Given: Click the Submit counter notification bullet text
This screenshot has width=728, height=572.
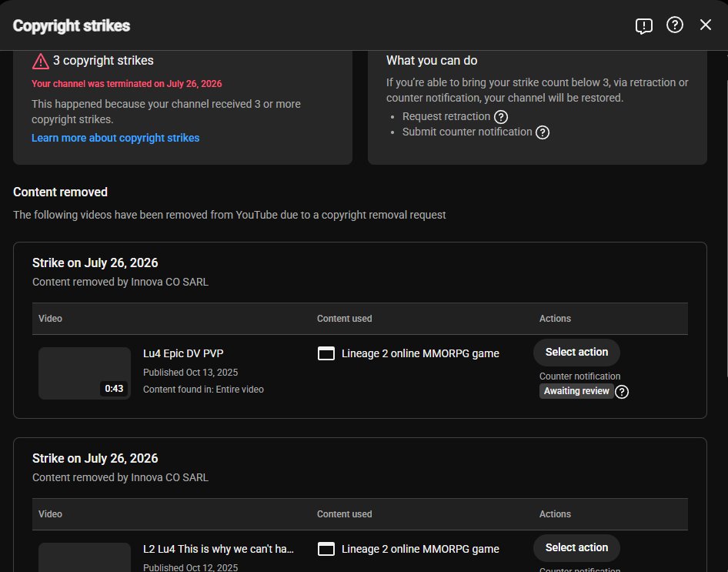Looking at the screenshot, I should coord(467,132).
